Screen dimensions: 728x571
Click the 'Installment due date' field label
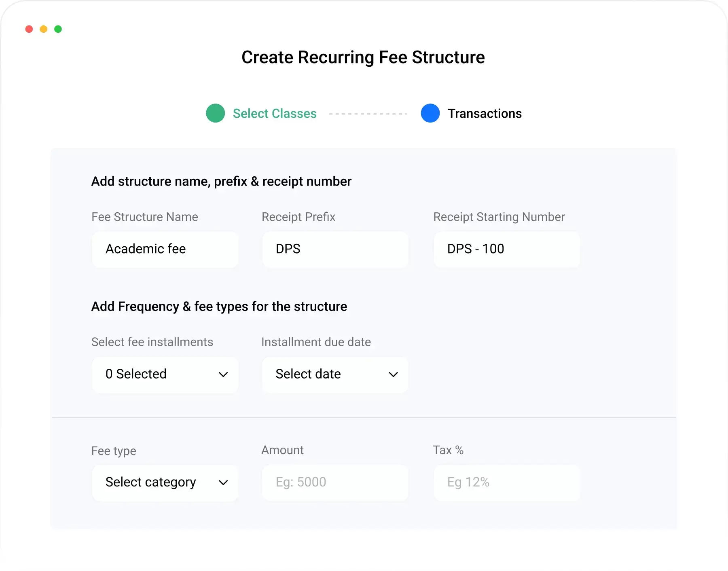pyautogui.click(x=316, y=342)
